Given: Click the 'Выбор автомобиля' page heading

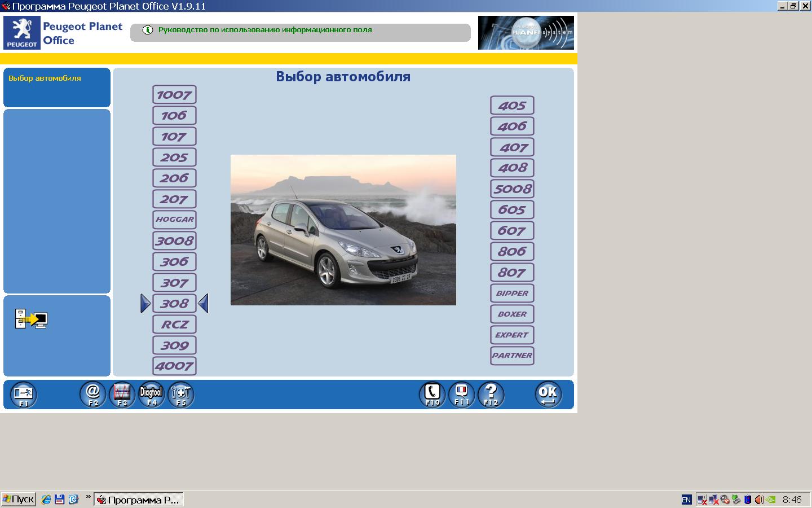Looking at the screenshot, I should pyautogui.click(x=343, y=77).
